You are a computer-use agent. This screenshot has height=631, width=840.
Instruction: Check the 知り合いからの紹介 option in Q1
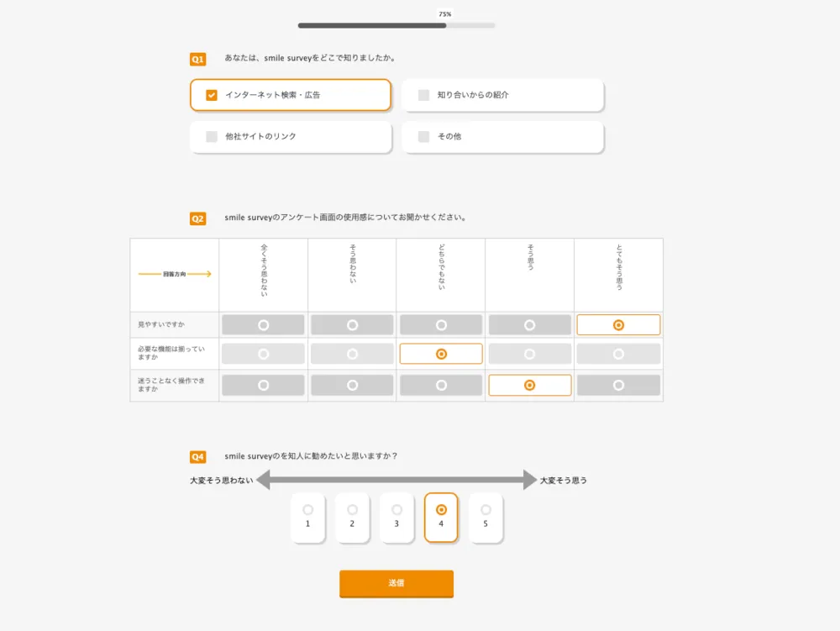click(502, 95)
